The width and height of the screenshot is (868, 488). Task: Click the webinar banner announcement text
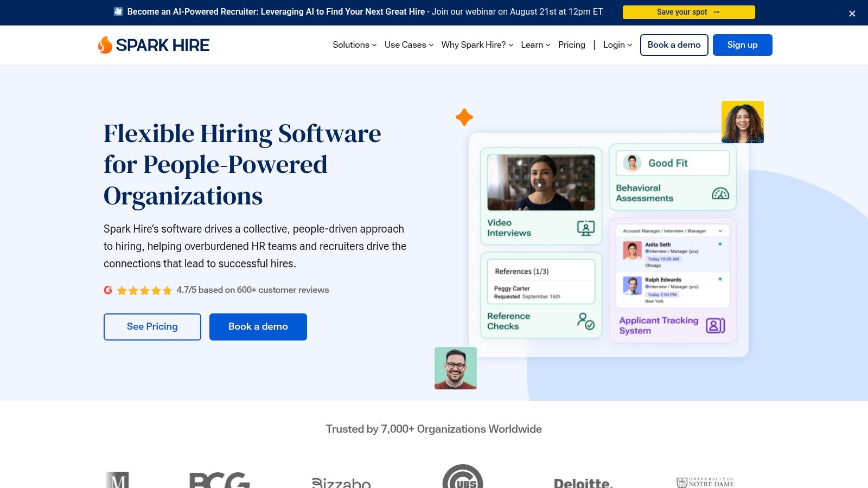[365, 11]
